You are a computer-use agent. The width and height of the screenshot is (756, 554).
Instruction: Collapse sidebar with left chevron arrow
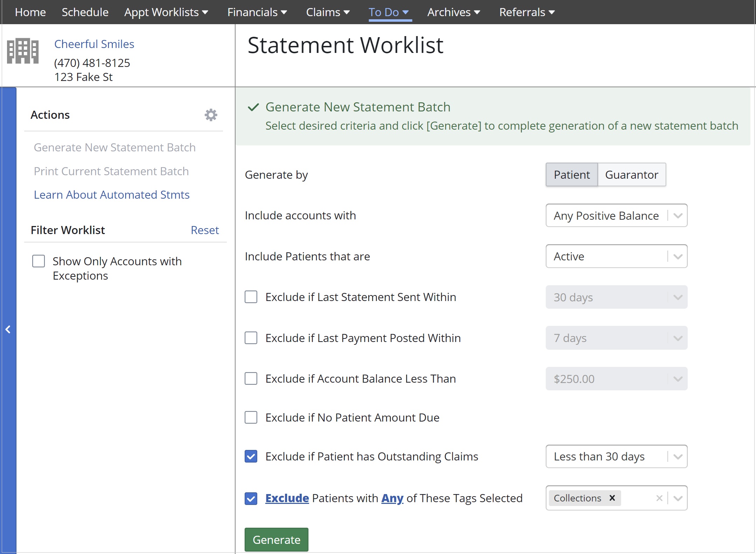coord(8,329)
